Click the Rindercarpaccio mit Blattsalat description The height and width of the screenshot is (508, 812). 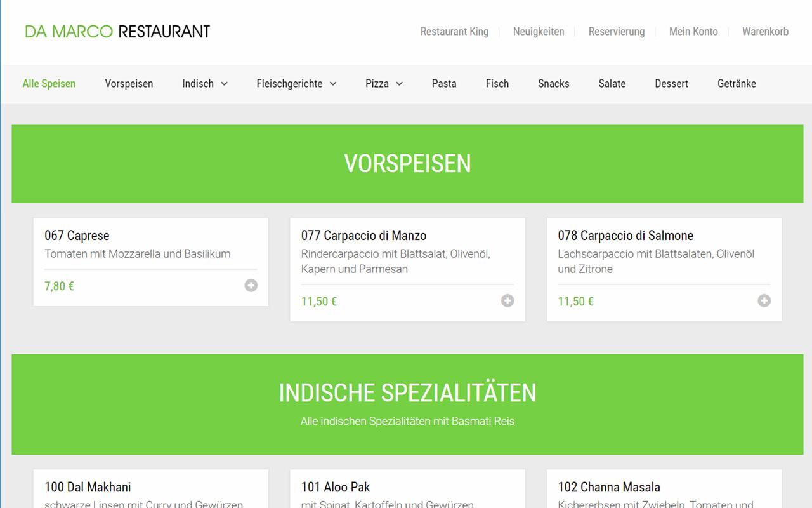tap(396, 262)
